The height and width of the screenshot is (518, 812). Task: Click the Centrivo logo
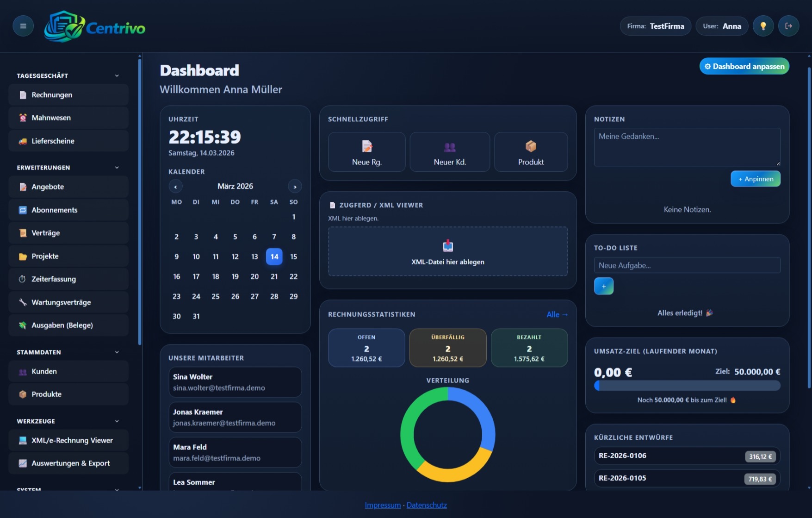pos(94,27)
